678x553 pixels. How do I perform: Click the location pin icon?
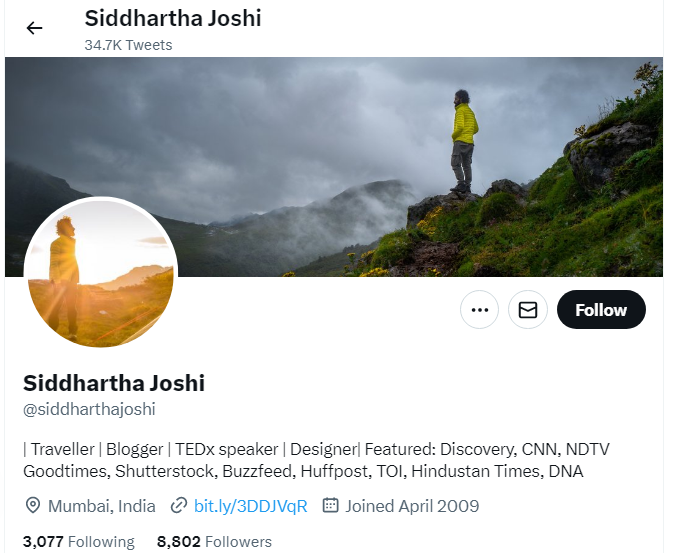coord(33,505)
